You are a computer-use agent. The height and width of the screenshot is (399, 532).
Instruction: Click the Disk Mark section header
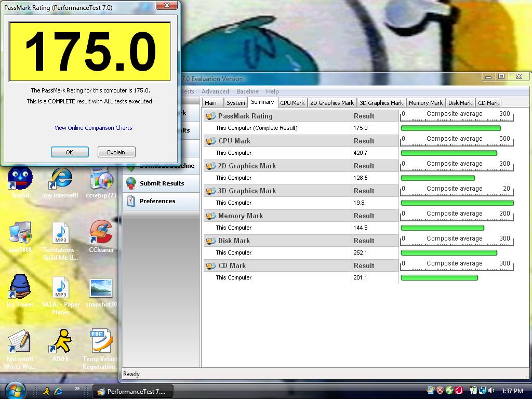click(x=301, y=241)
